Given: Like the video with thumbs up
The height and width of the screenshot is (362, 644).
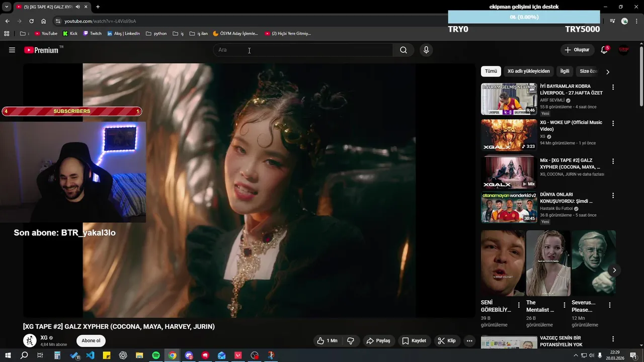Looking at the screenshot, I should tap(327, 341).
